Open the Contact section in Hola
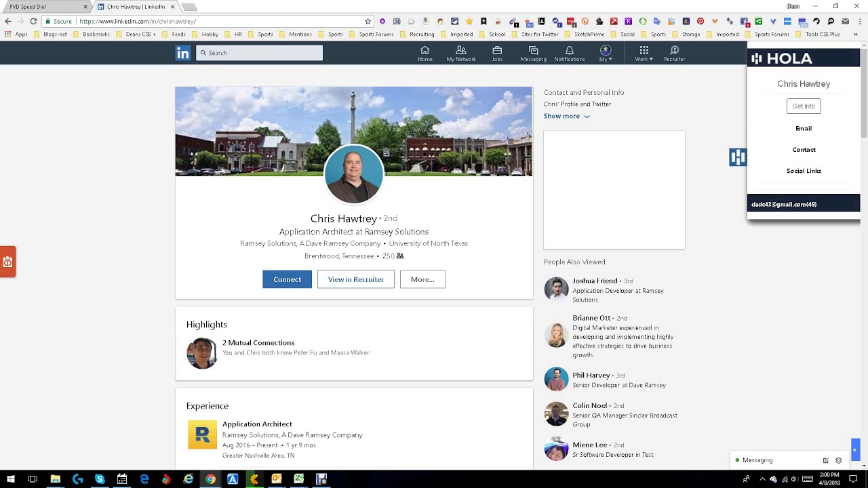 (x=804, y=150)
